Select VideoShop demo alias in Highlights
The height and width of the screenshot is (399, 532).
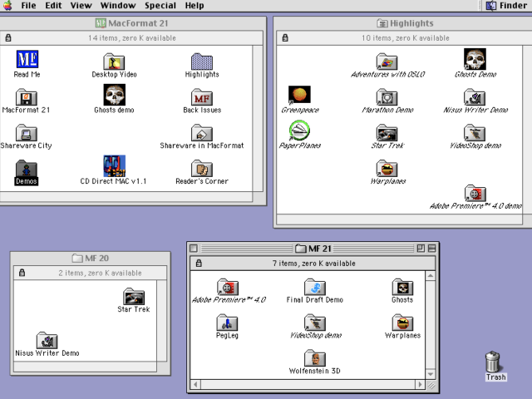475,133
